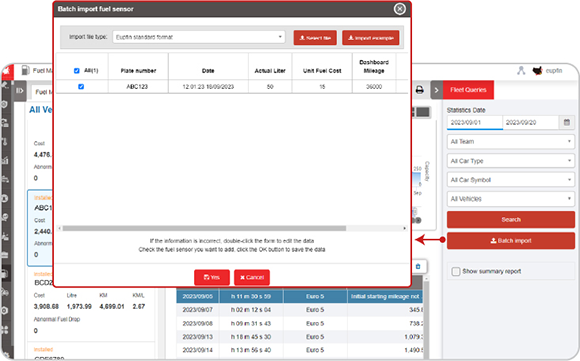Click the red logo at the top of sidebar
This screenshot has height=361, width=580.
(7, 72)
